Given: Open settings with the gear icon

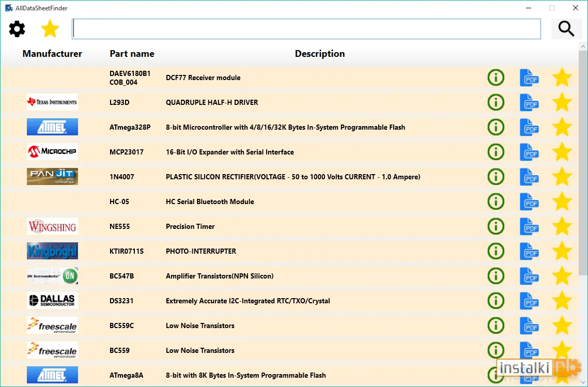Looking at the screenshot, I should [17, 29].
